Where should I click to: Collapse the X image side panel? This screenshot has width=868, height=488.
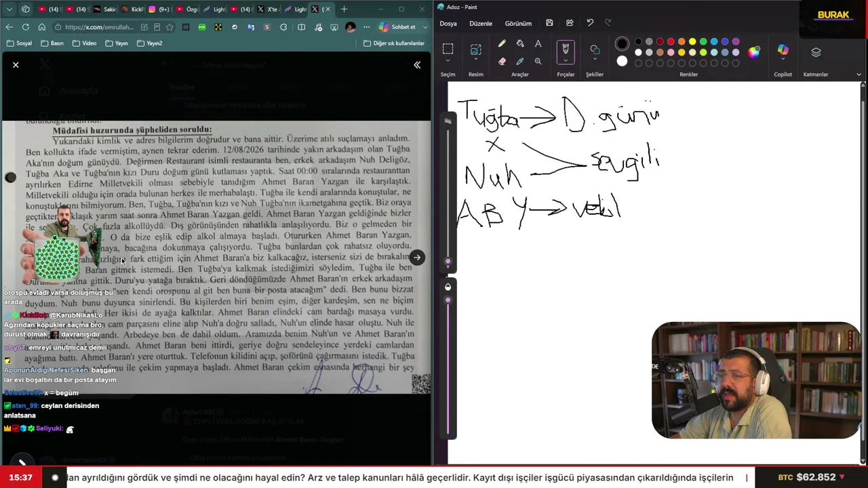[x=417, y=65]
